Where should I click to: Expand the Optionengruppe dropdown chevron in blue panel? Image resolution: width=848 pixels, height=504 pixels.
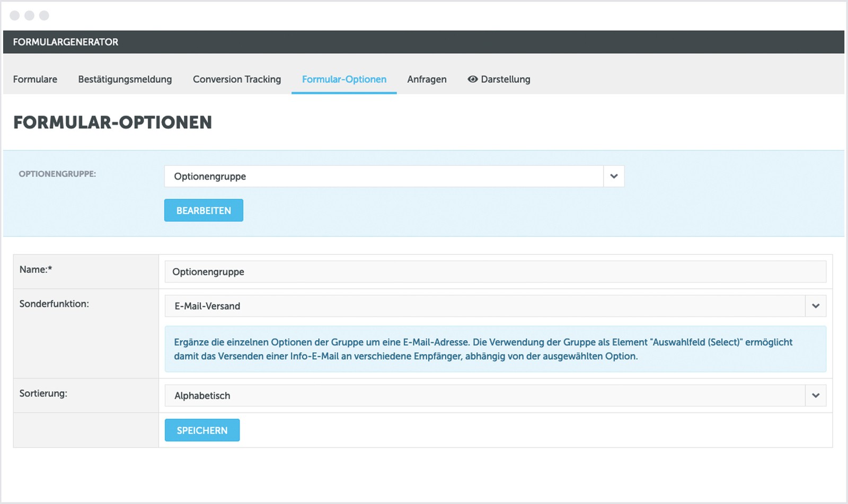point(614,176)
